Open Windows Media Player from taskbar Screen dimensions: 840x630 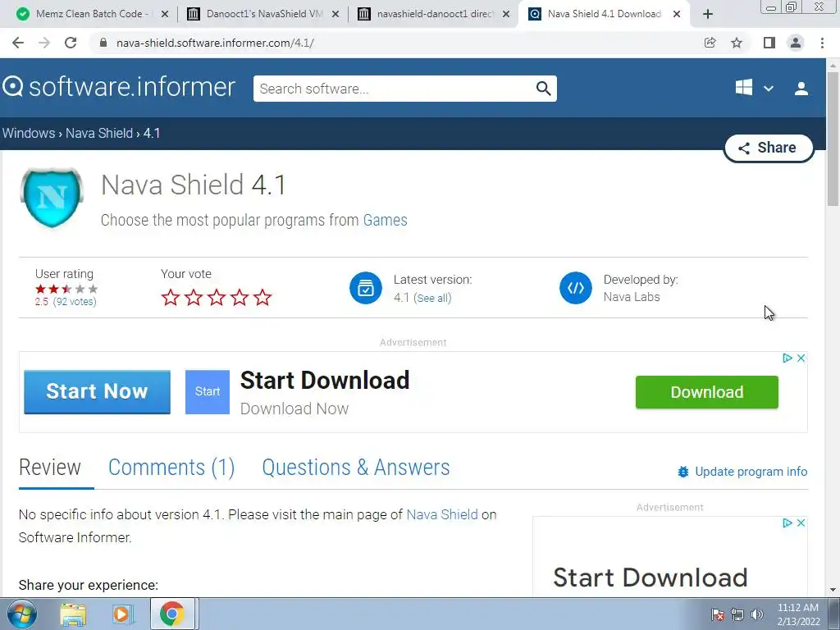click(x=121, y=614)
